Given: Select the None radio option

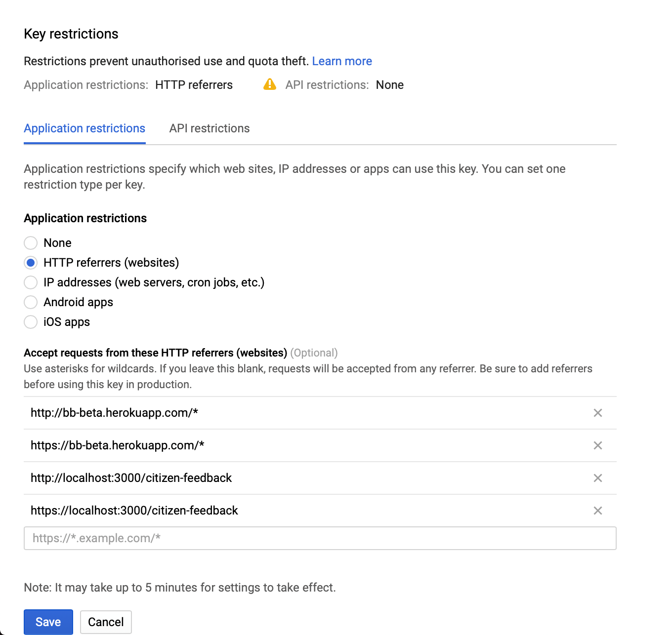Looking at the screenshot, I should 31,243.
